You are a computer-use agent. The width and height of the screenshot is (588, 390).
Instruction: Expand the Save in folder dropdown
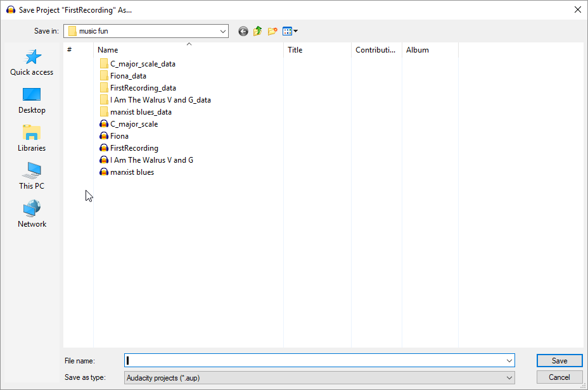pyautogui.click(x=223, y=31)
